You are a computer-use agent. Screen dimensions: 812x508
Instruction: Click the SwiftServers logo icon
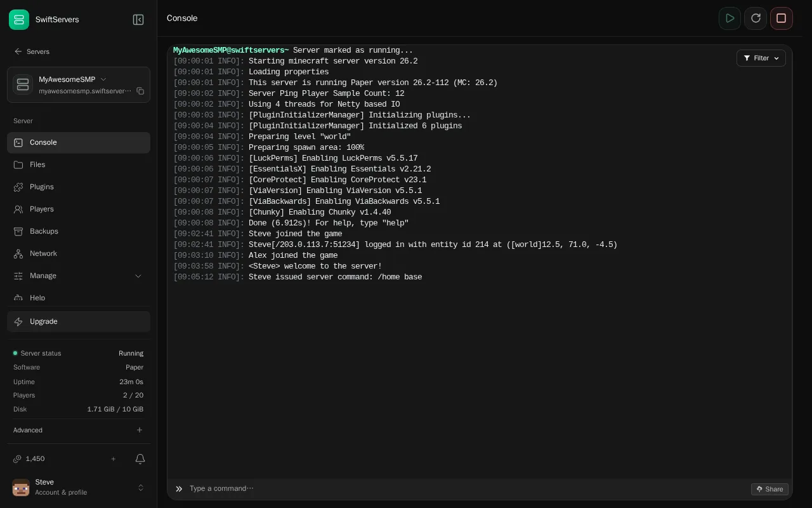[x=19, y=20]
